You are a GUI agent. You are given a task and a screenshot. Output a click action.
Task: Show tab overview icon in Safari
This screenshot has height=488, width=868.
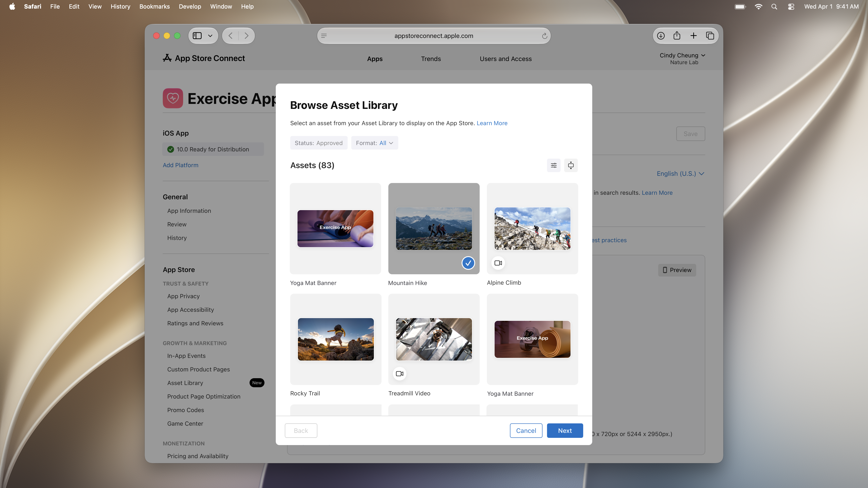point(710,36)
